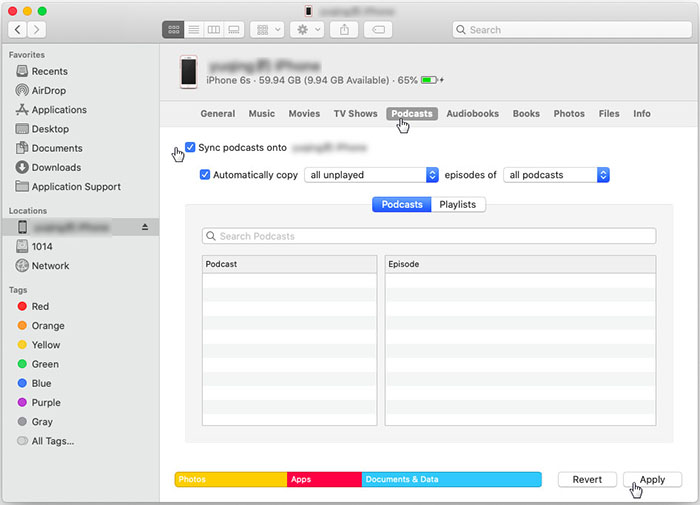Click the Episode column header
The height and width of the screenshot is (505, 700).
520,264
